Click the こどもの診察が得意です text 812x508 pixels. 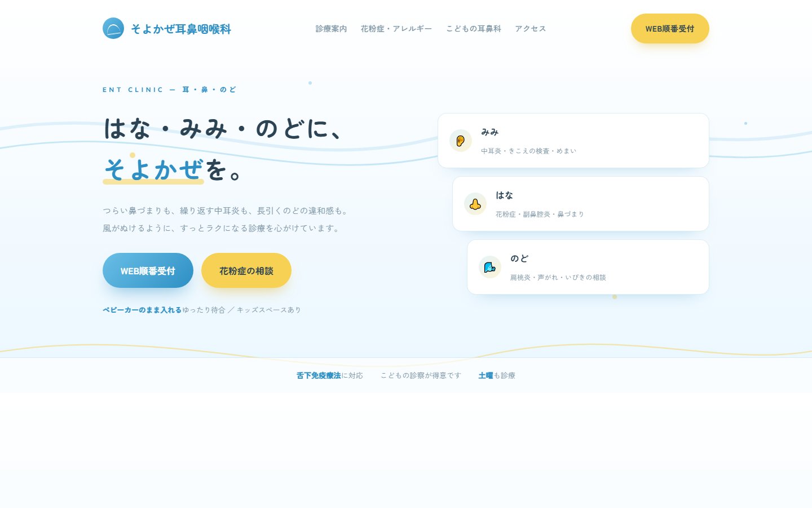pyautogui.click(x=421, y=375)
